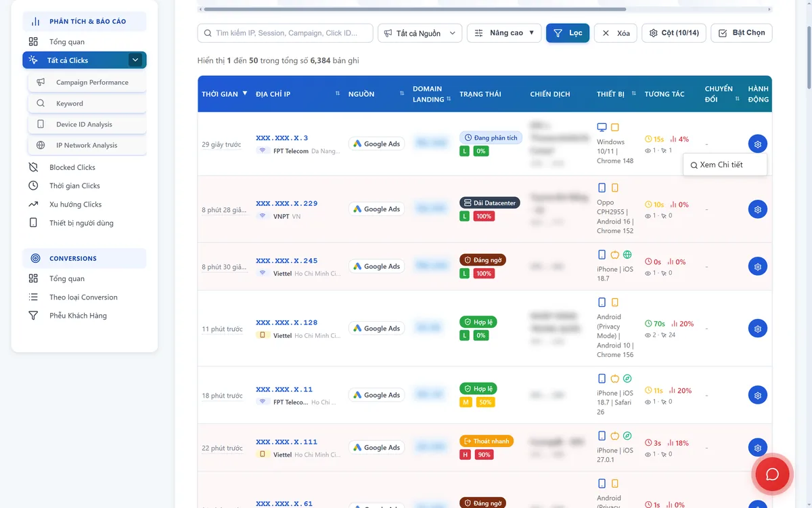Clear filters with the Xóa button
The image size is (812, 508).
click(x=616, y=33)
